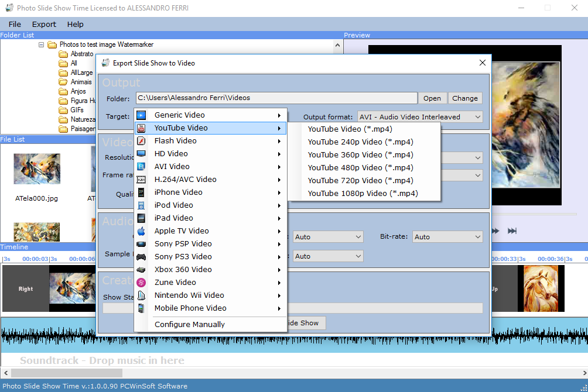Screen dimensions: 588x392
Task: Close the Export Slide Show to Video dialog
Action: [x=483, y=63]
